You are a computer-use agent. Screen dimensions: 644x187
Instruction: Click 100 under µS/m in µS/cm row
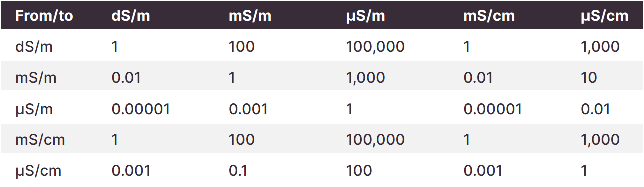click(359, 170)
